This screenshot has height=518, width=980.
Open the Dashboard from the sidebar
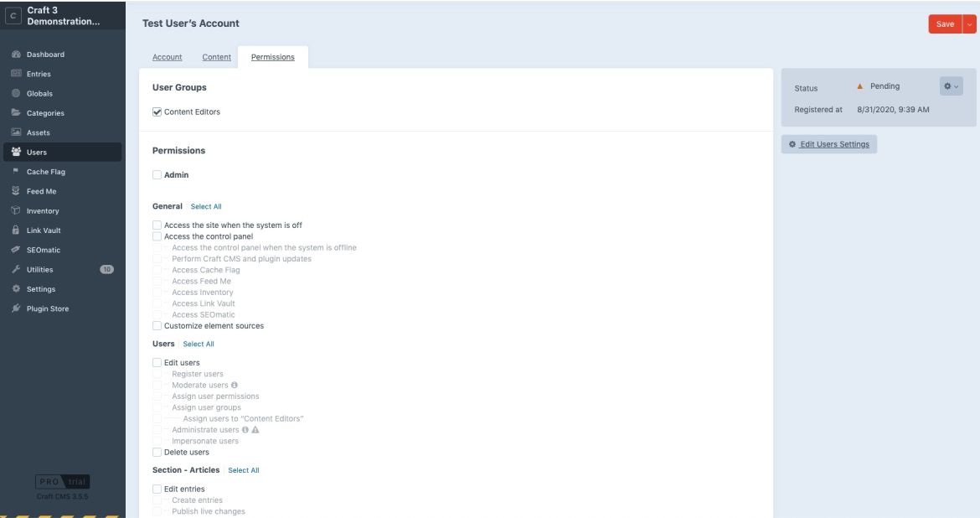tap(46, 54)
